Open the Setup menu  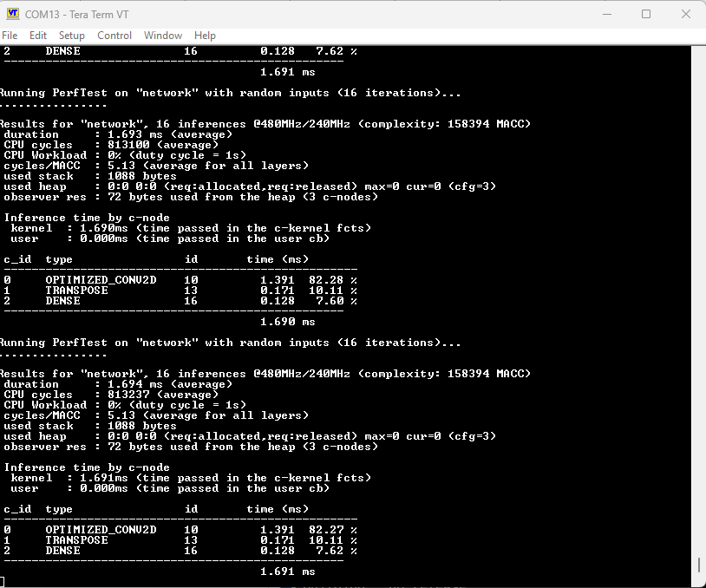[71, 36]
